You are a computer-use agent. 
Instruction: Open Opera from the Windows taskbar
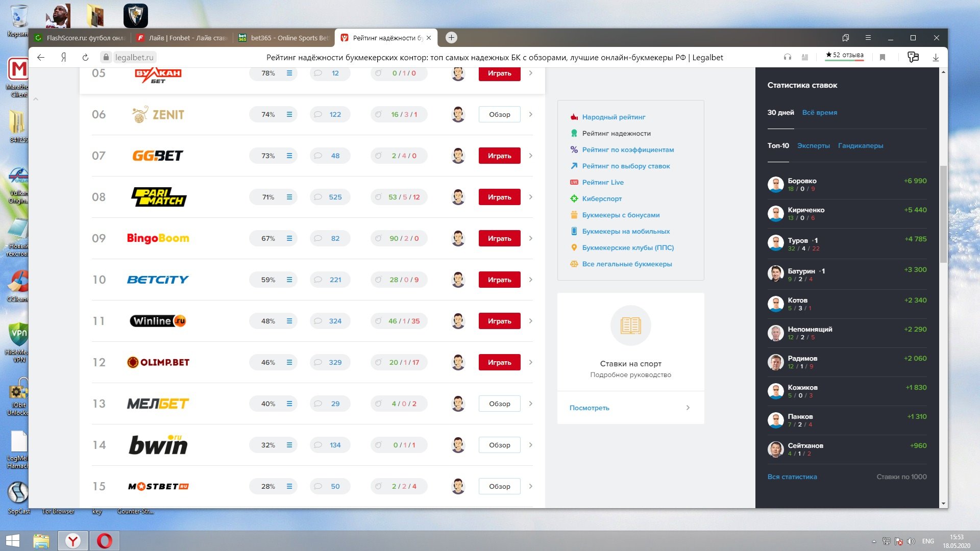click(104, 541)
